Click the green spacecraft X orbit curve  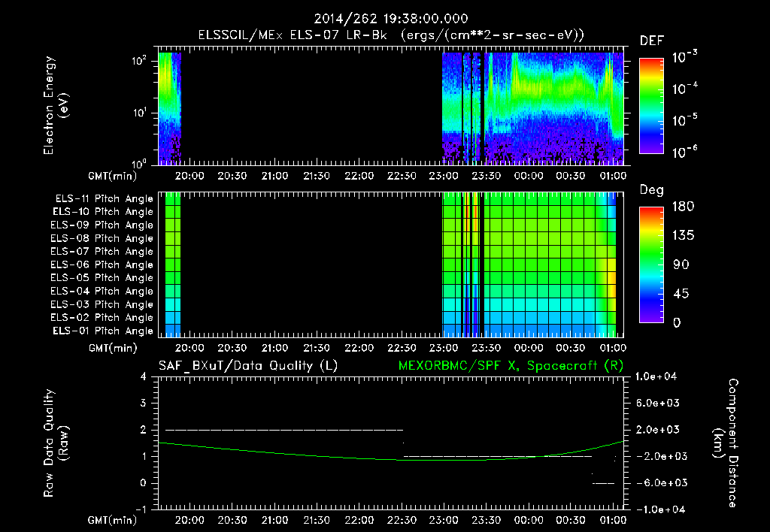click(391, 451)
